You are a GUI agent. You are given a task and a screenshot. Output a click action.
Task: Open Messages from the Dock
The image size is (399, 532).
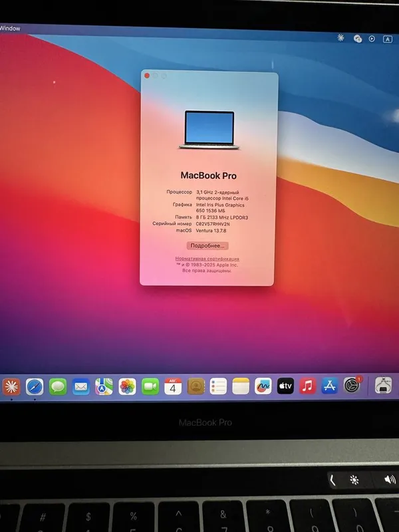pyautogui.click(x=58, y=386)
